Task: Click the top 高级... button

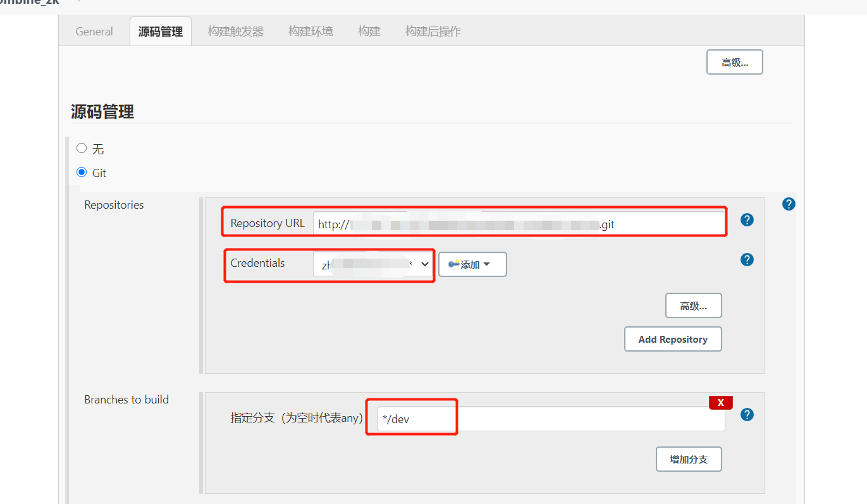Action: tap(735, 62)
